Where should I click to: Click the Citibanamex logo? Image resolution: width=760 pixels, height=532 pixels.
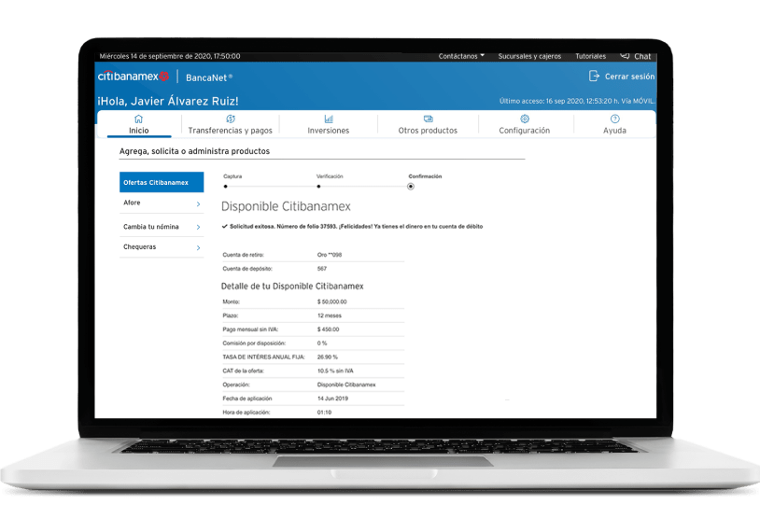pyautogui.click(x=134, y=77)
